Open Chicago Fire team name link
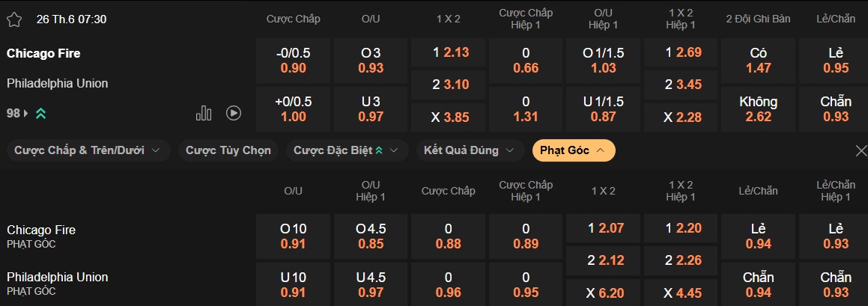 click(43, 53)
